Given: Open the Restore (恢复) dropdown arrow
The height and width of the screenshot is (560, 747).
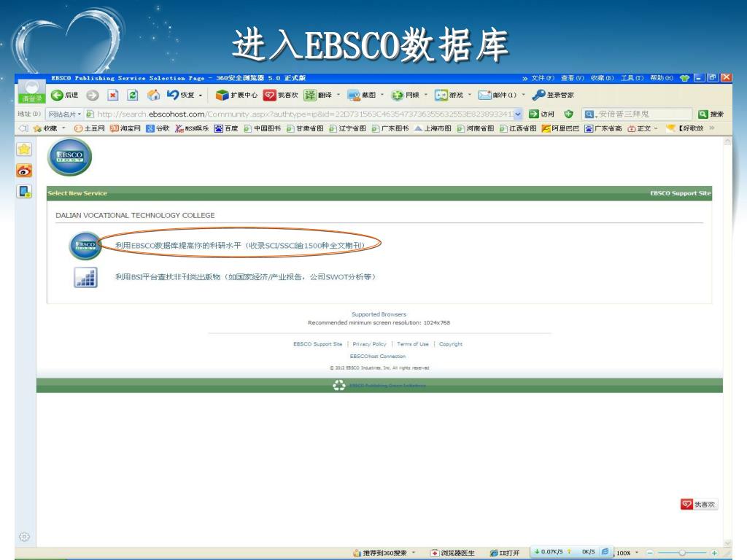Looking at the screenshot, I should pos(201,96).
